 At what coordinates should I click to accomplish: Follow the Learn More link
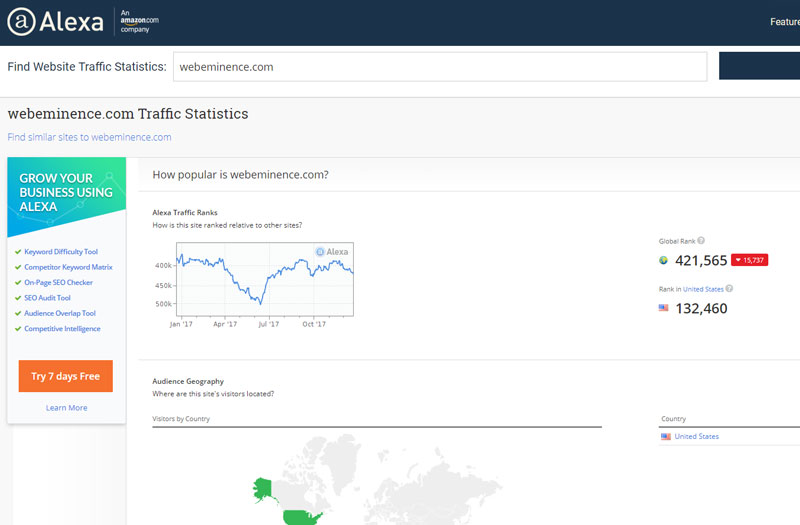pyautogui.click(x=66, y=408)
